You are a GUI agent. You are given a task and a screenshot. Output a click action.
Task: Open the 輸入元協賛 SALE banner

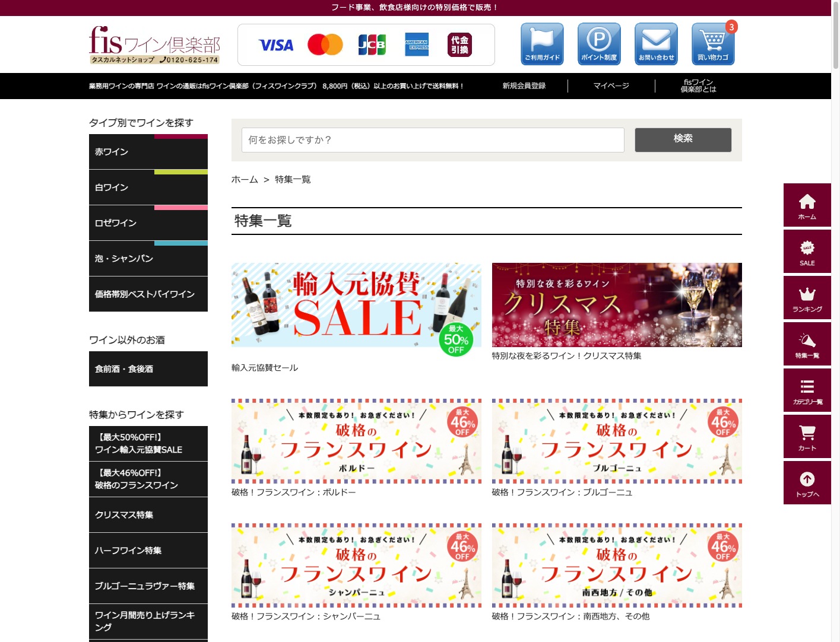[356, 306]
